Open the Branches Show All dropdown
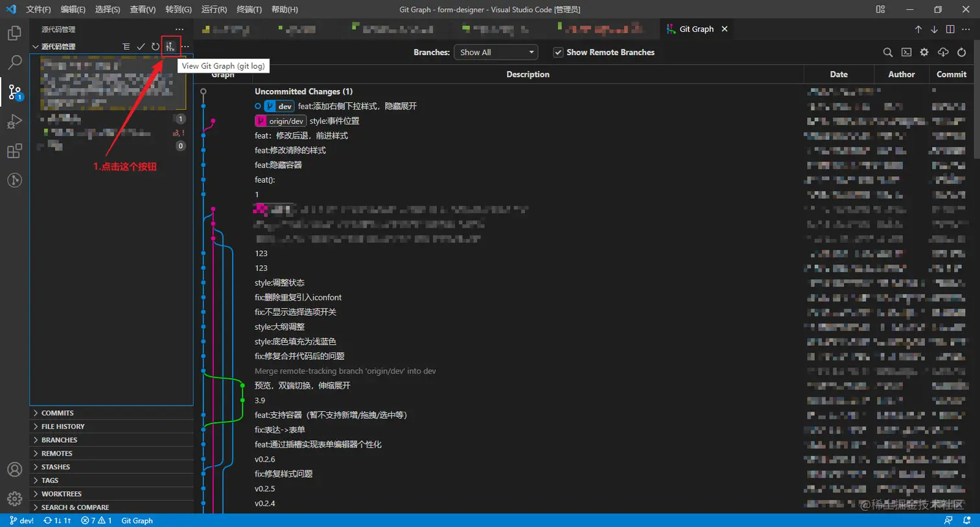Viewport: 980px width, 527px height. tap(496, 53)
